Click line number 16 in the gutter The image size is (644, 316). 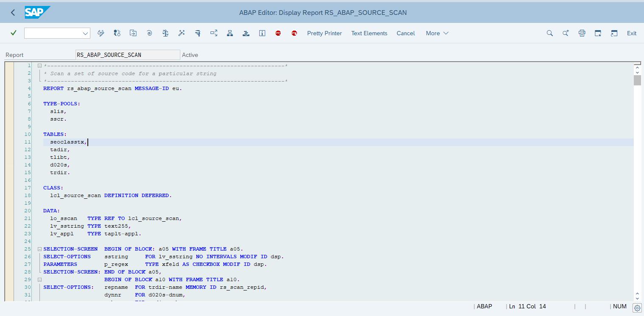pos(28,180)
